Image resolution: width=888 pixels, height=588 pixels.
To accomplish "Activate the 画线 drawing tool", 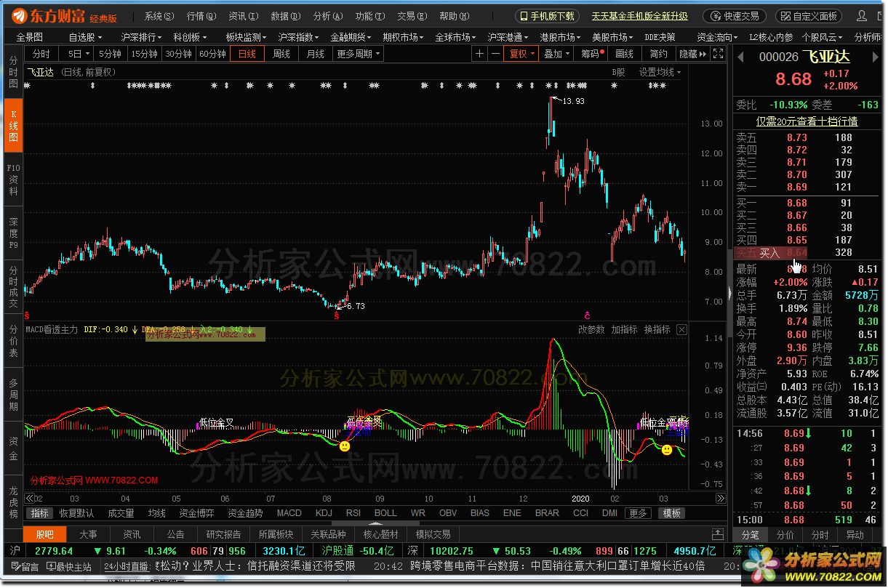I will click(x=624, y=53).
